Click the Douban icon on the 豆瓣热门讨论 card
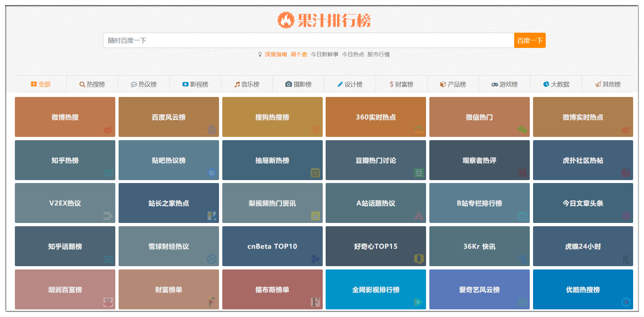This screenshot has height=317, width=644. coord(419,173)
